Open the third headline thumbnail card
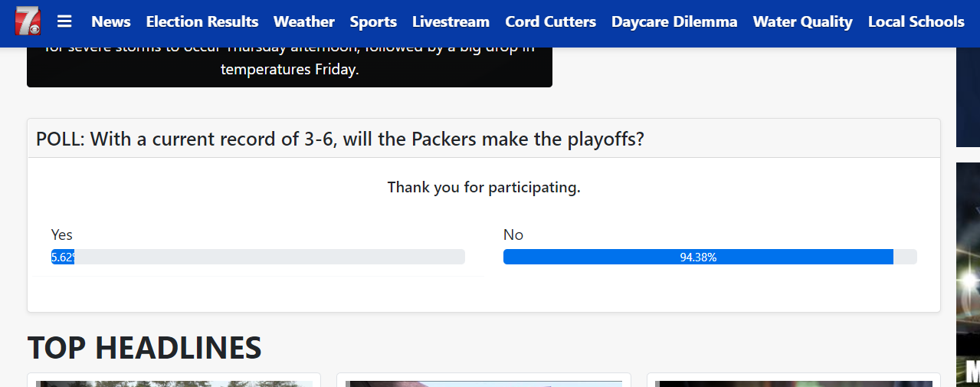Viewport: 980px width, 387px height. click(x=794, y=380)
